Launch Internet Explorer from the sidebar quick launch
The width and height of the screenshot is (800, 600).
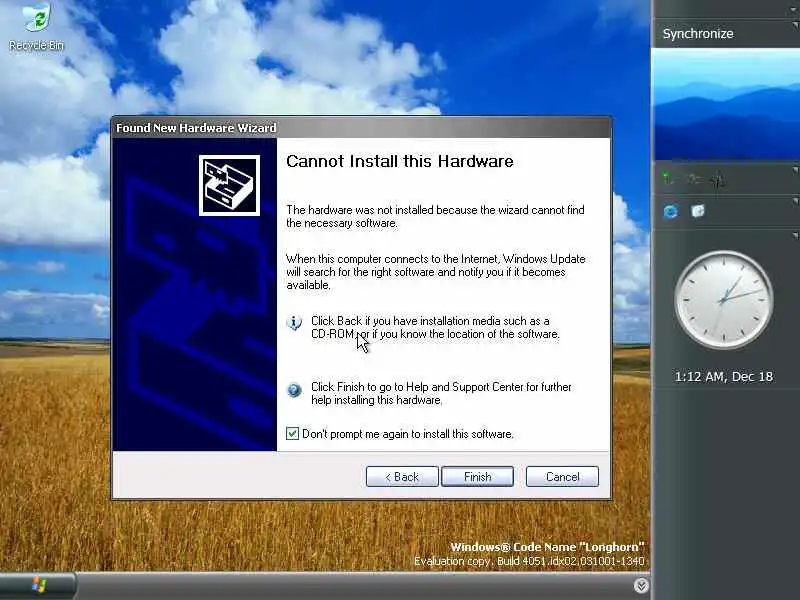pyautogui.click(x=670, y=211)
